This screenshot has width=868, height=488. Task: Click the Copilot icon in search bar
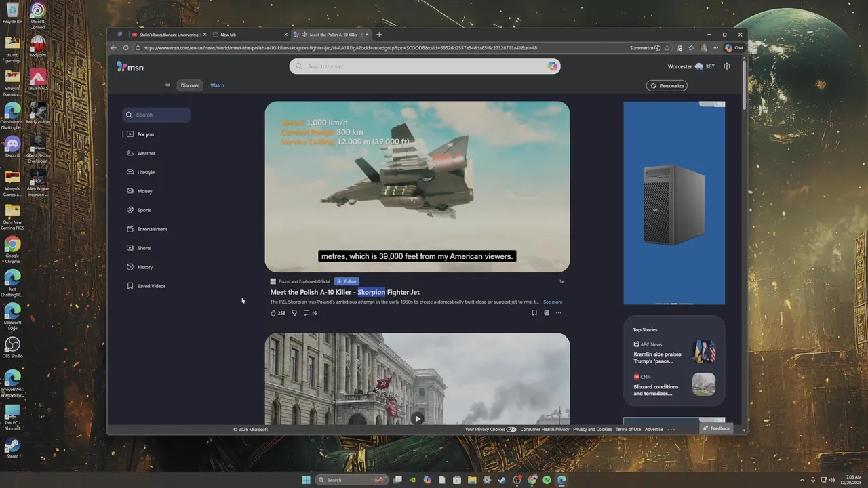(553, 66)
